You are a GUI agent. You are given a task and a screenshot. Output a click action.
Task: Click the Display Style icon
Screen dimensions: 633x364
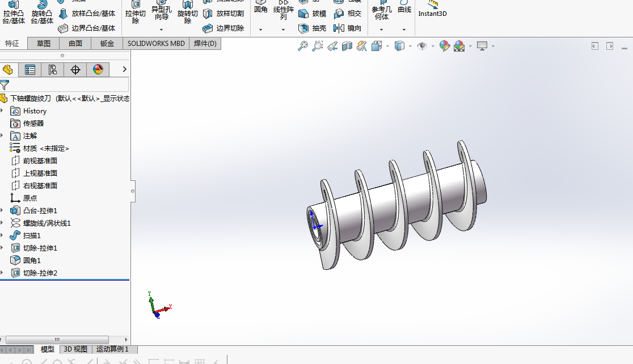pyautogui.click(x=399, y=46)
